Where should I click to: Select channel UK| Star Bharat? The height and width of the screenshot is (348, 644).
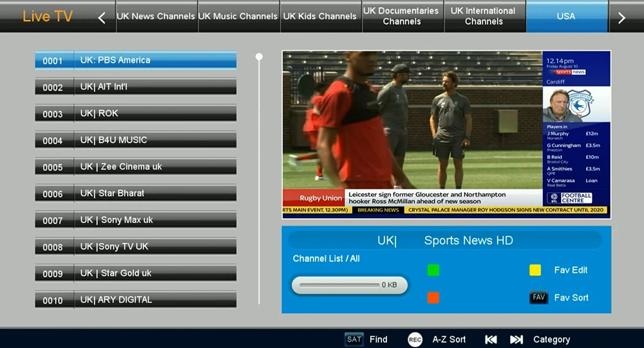[x=135, y=194]
